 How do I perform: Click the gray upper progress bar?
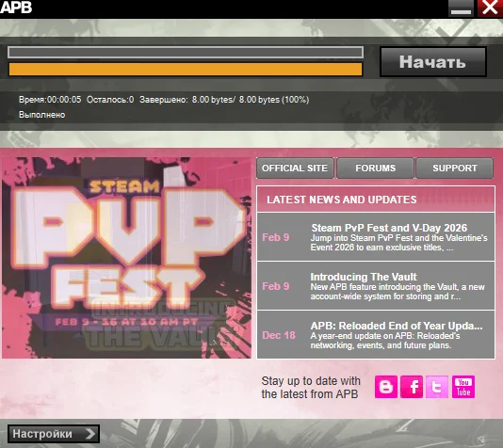[x=186, y=52]
